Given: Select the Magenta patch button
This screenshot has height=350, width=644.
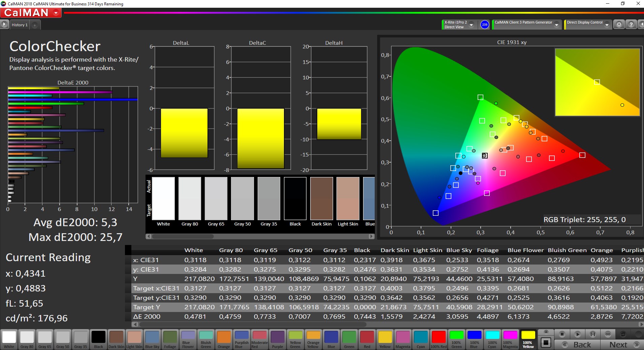Looking at the screenshot, I should pos(403,339).
